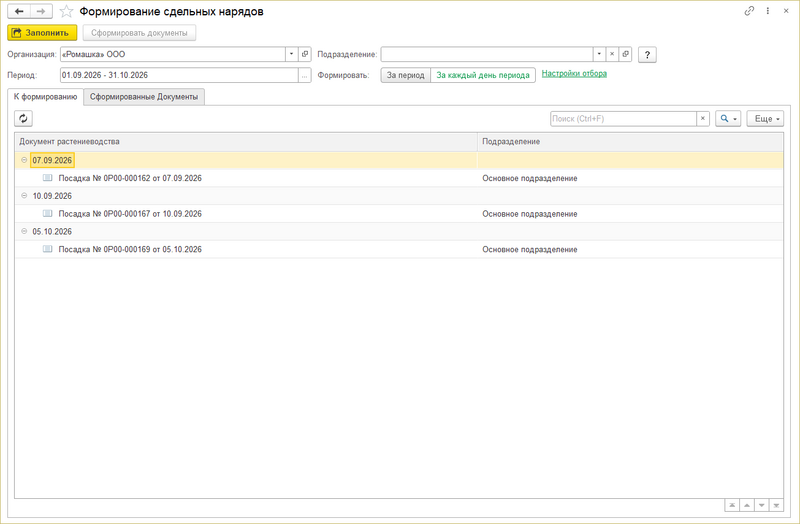Refresh the list with the circular arrows
The image size is (800, 524).
23,118
